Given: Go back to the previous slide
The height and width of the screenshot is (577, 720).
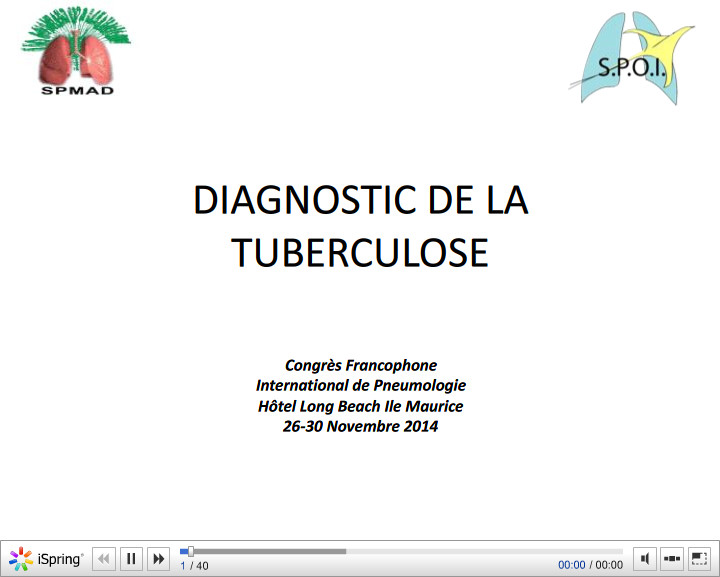Looking at the screenshot, I should (x=104, y=559).
